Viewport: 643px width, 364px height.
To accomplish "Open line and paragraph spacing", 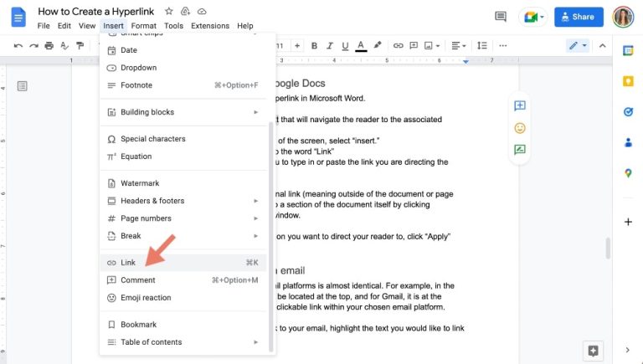I will [482, 45].
